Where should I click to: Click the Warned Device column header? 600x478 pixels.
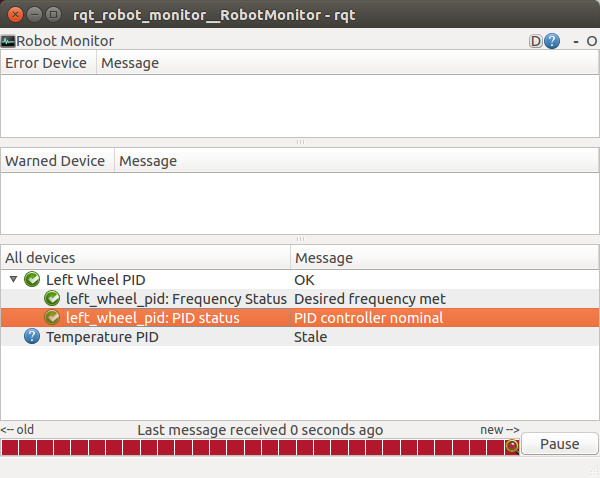tap(56, 161)
